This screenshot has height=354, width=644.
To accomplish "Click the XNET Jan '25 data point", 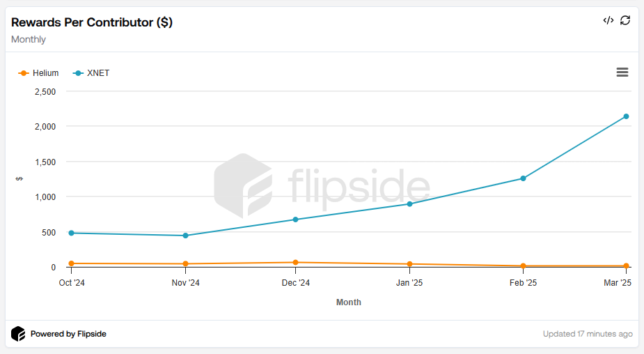I will coord(409,204).
